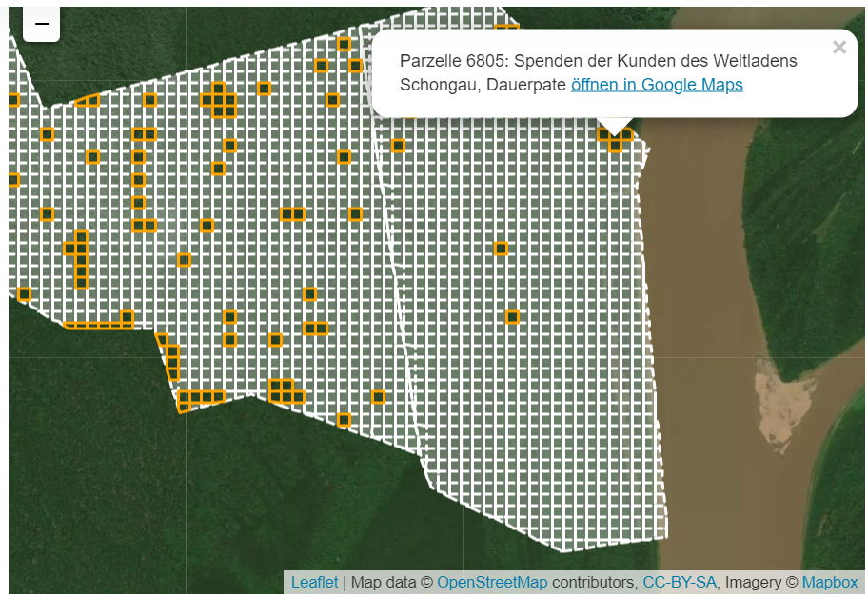Close the Parzelle 6805 popup
868x598 pixels.
[838, 48]
